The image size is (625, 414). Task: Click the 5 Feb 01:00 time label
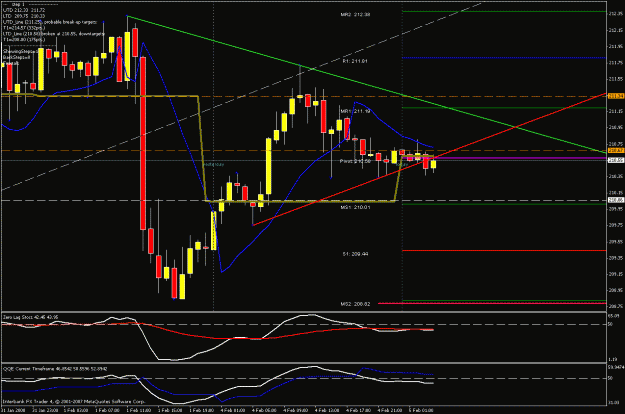click(x=421, y=410)
